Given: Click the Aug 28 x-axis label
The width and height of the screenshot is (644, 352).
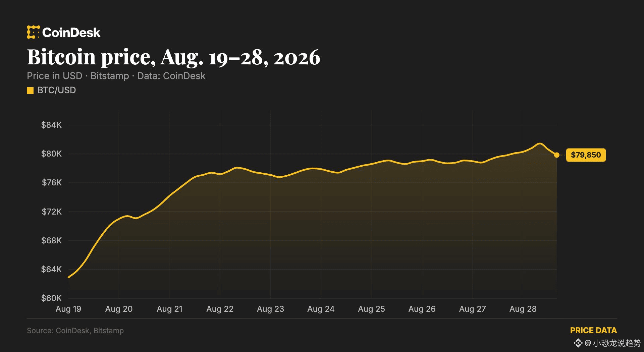Looking at the screenshot, I should pos(523,309).
